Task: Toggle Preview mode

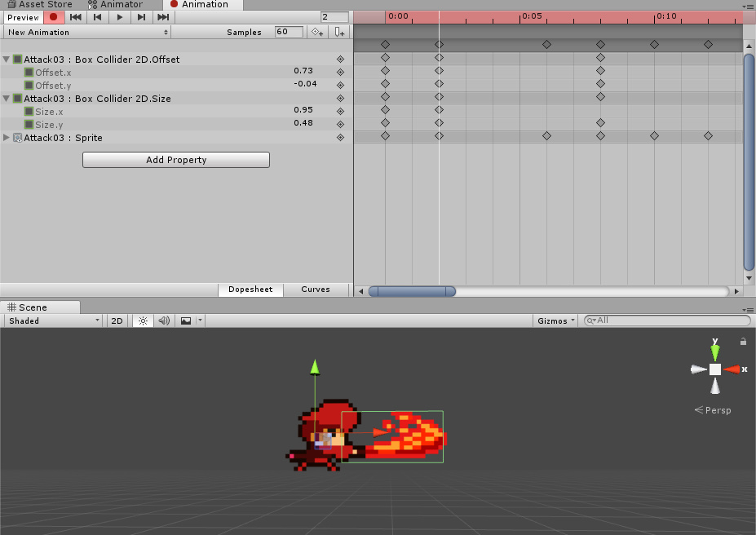Action: 23,17
